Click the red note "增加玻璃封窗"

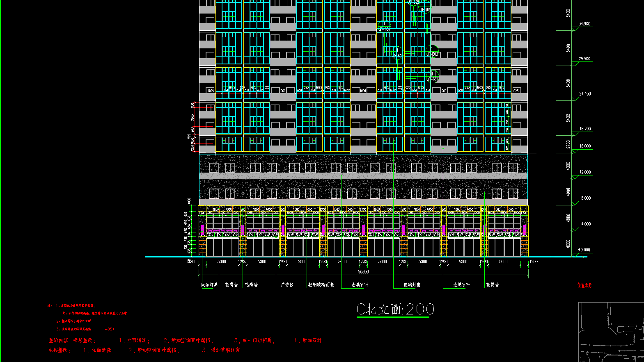click(225, 350)
